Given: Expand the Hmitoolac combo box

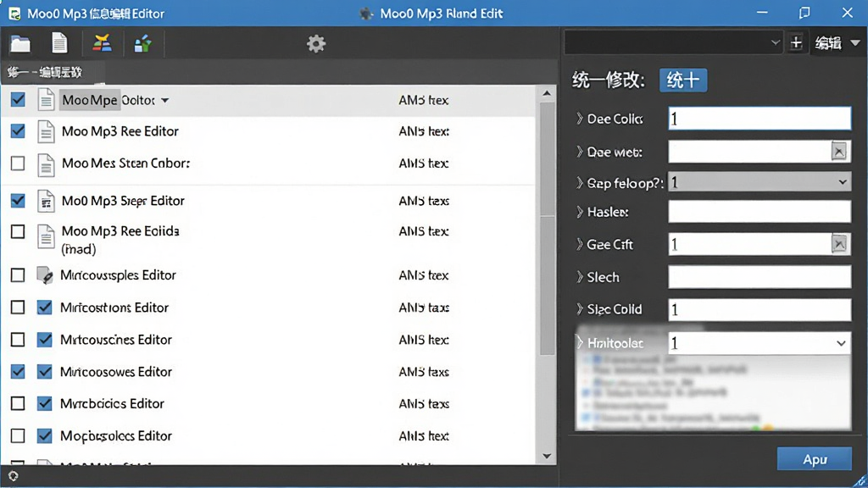Looking at the screenshot, I should point(759,343).
